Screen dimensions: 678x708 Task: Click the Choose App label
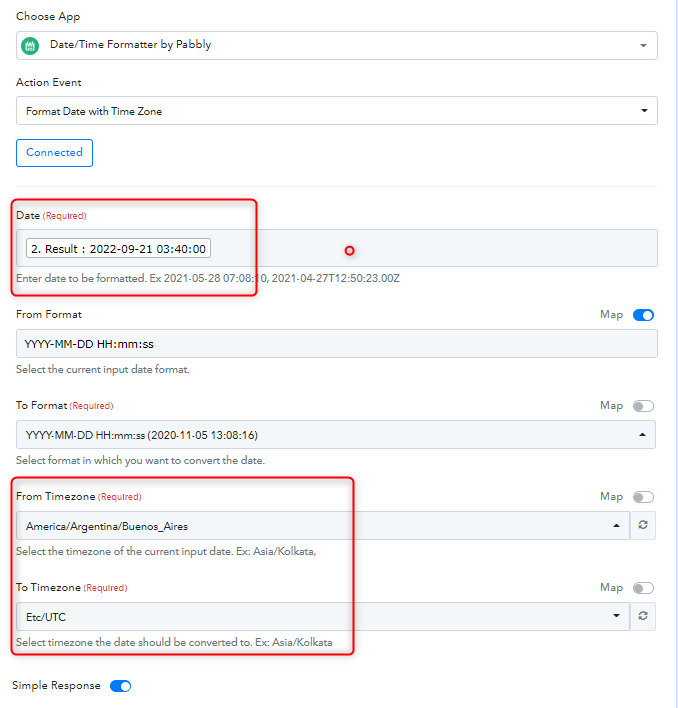48,16
